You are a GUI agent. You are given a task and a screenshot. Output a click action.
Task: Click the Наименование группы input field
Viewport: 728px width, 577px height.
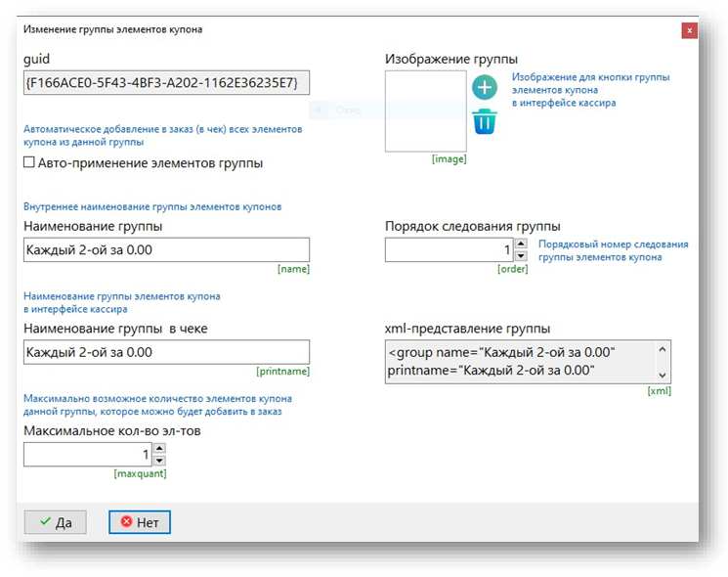pyautogui.click(x=165, y=249)
